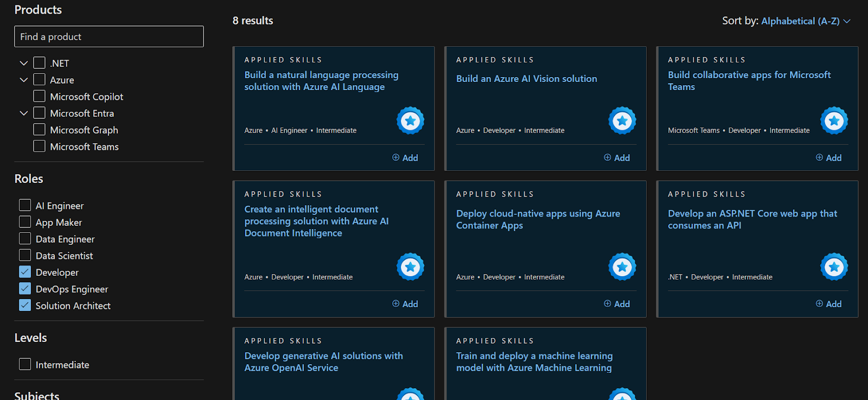
Task: Add the Azure Container Apps skill
Action: (x=617, y=304)
